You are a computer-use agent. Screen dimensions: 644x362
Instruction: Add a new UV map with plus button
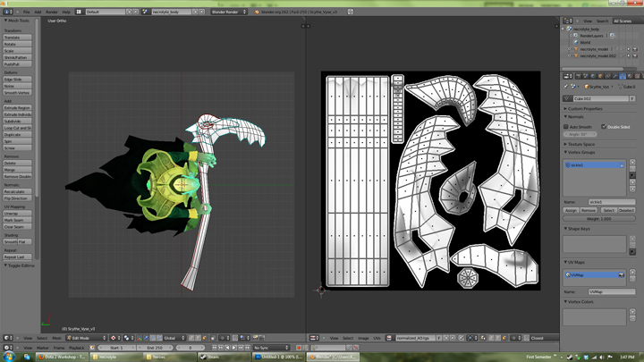[x=632, y=274]
